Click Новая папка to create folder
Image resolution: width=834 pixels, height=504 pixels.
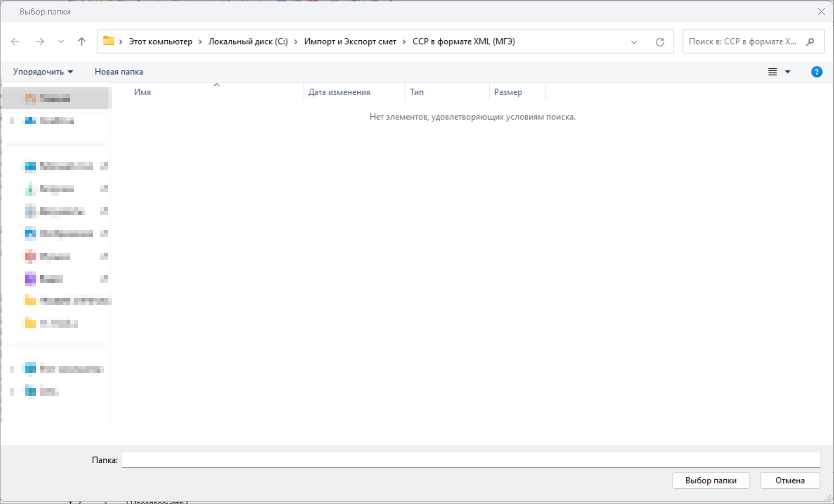119,72
